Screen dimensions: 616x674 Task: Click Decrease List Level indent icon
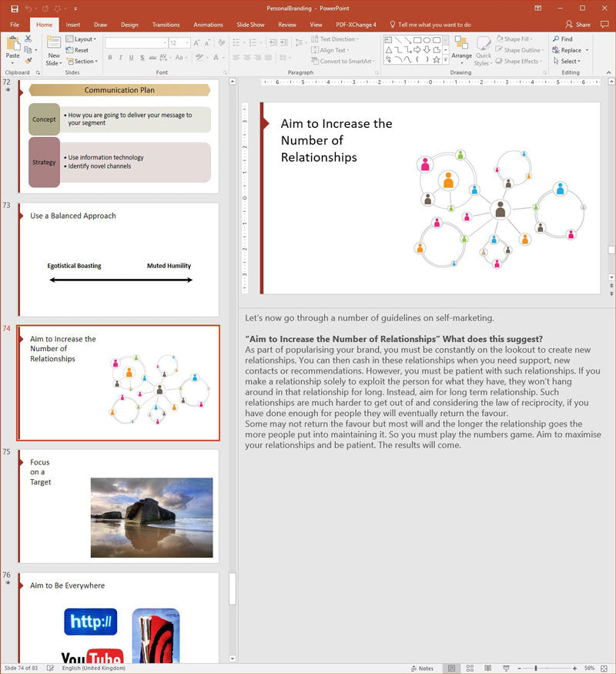(273, 42)
